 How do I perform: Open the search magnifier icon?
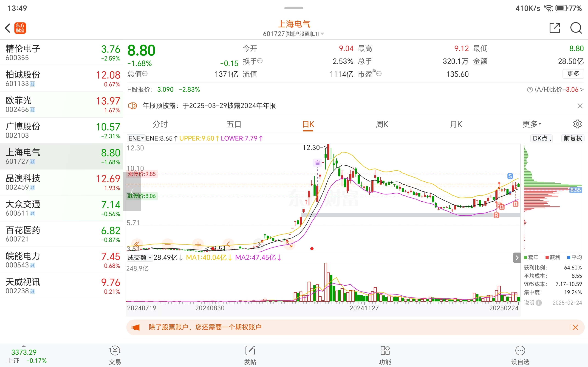pyautogui.click(x=576, y=28)
